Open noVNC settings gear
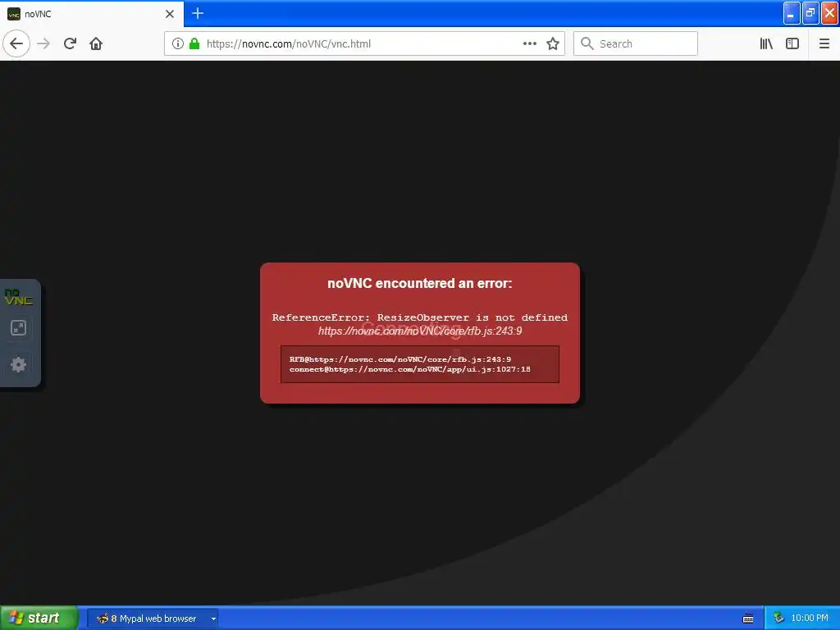The width and height of the screenshot is (840, 630). pyautogui.click(x=19, y=365)
